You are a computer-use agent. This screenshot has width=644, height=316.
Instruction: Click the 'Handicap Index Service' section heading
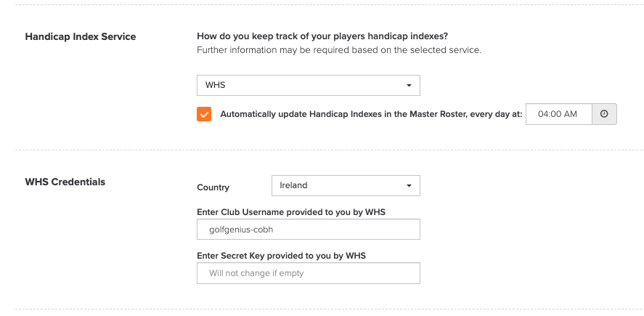(x=81, y=36)
